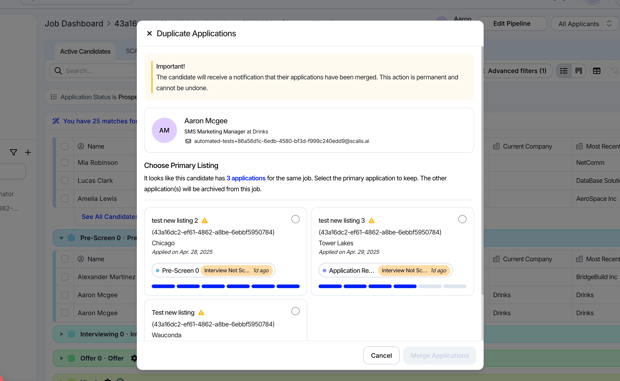The image size is (620, 381).
Task: Click Most Recent column icon in top table
Action: tap(579, 146)
